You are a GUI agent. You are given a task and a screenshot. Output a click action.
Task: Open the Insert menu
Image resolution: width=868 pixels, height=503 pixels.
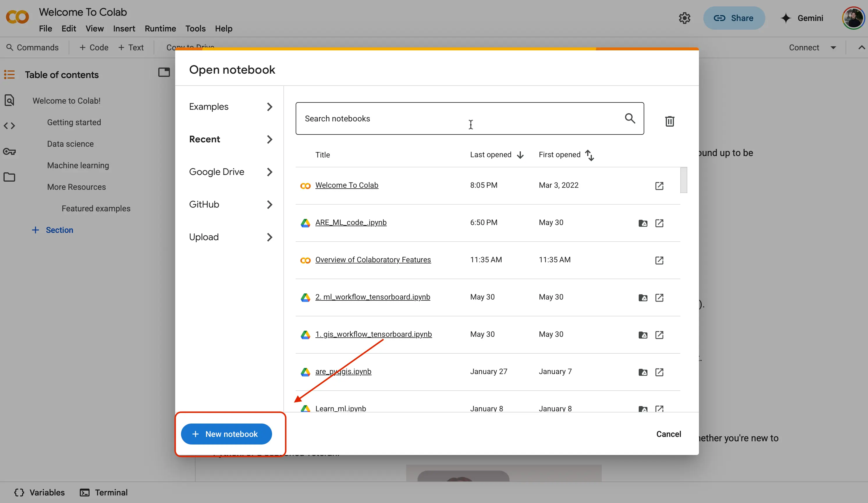124,29
